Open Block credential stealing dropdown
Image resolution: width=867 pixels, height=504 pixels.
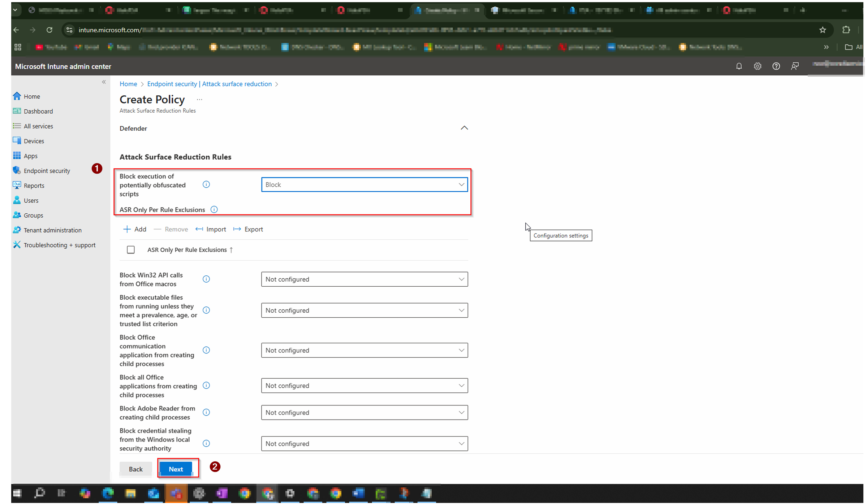point(365,443)
